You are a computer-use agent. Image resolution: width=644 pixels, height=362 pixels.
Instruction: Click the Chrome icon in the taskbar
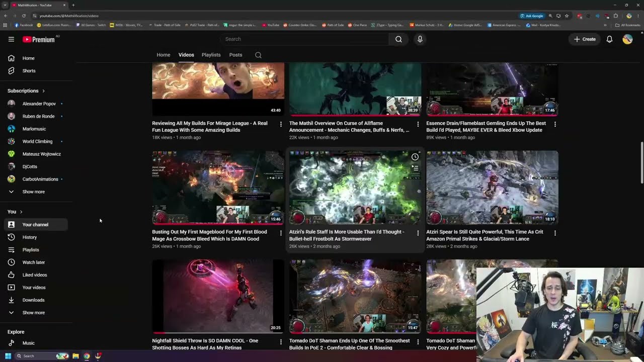coord(87,356)
